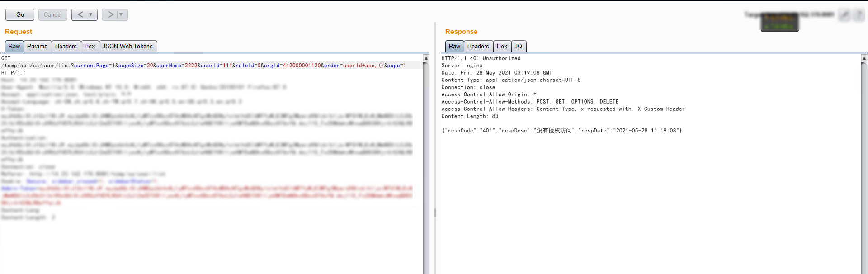Viewport: 868px width, 274px height.
Task: Open the history-back dropdown arrow
Action: pos(91,15)
